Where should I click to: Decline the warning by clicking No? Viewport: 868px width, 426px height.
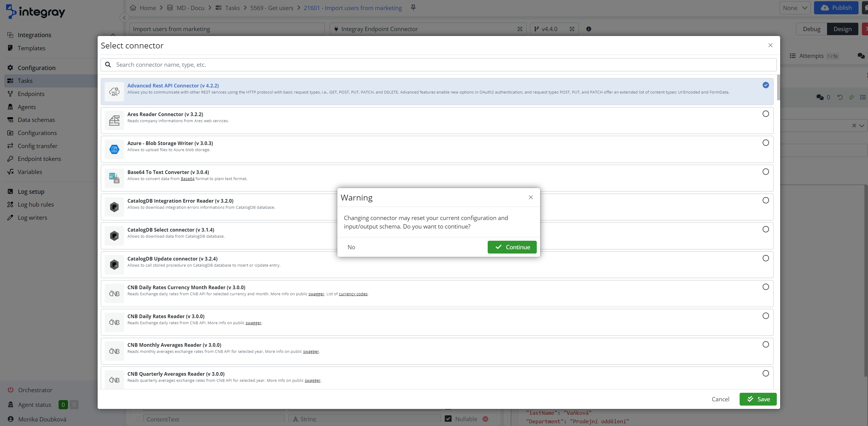pyautogui.click(x=351, y=247)
